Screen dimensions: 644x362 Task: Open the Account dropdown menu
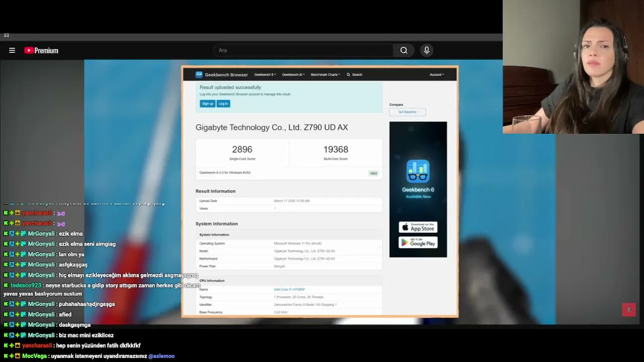437,74
